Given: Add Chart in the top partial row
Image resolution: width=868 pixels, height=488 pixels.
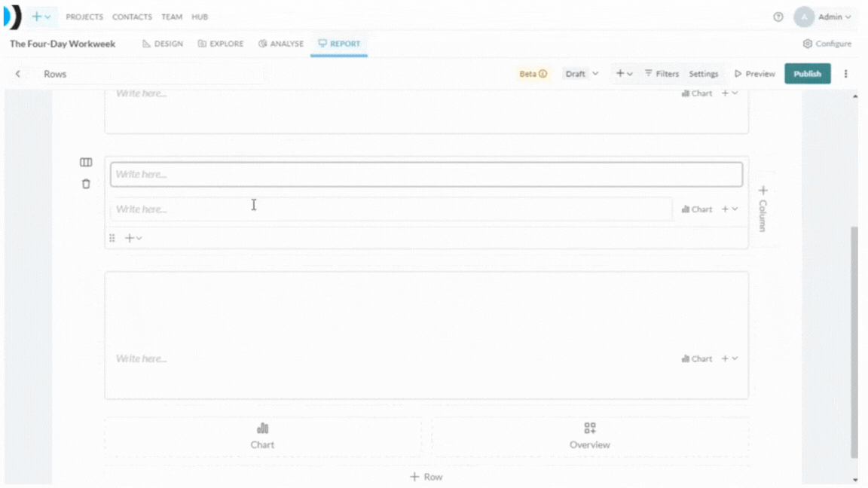Looking at the screenshot, I should [x=696, y=93].
